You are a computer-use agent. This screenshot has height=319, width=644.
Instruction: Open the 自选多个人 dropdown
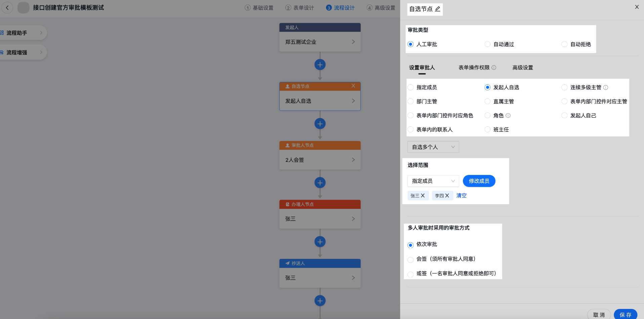433,147
